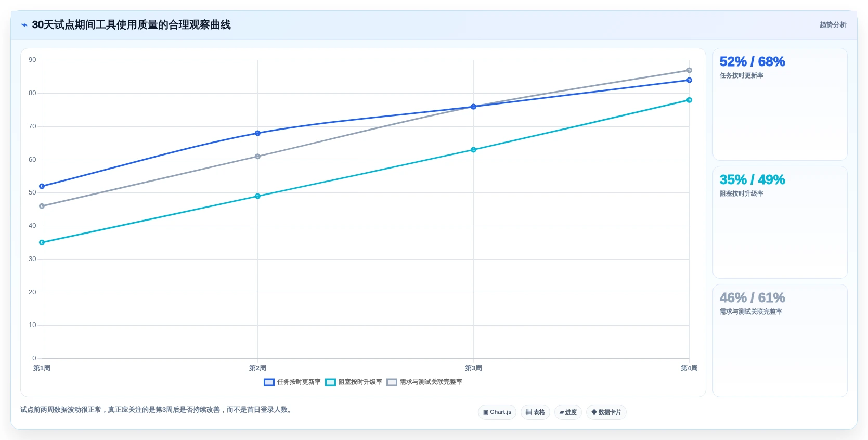Screen dimensions: 868x440
Task: Open the 46% / 61% stat card
Action: click(780, 340)
